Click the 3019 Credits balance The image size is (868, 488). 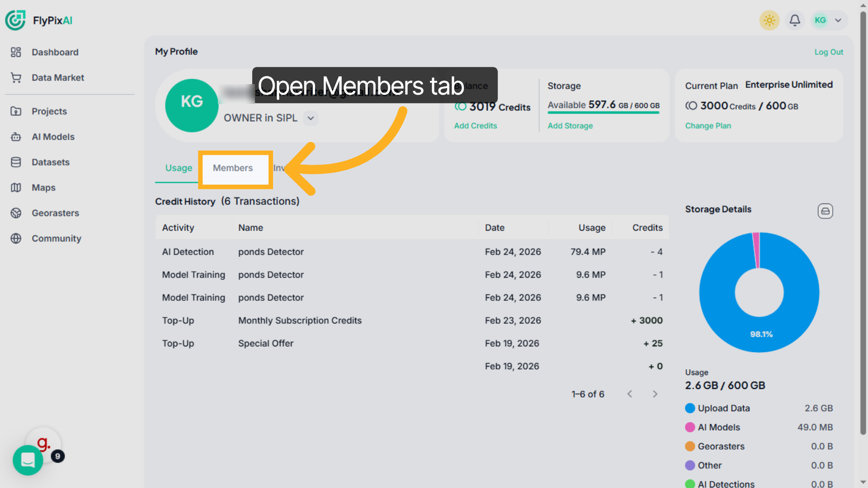pyautogui.click(x=492, y=107)
